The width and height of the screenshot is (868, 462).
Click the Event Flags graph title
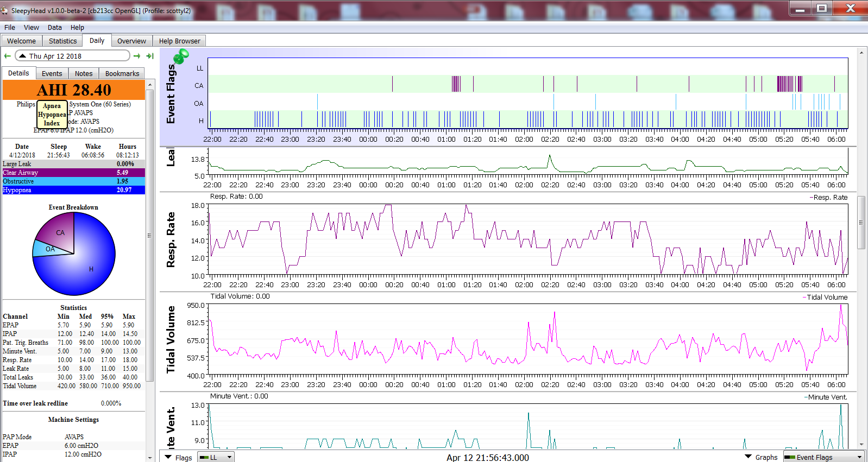[171, 94]
